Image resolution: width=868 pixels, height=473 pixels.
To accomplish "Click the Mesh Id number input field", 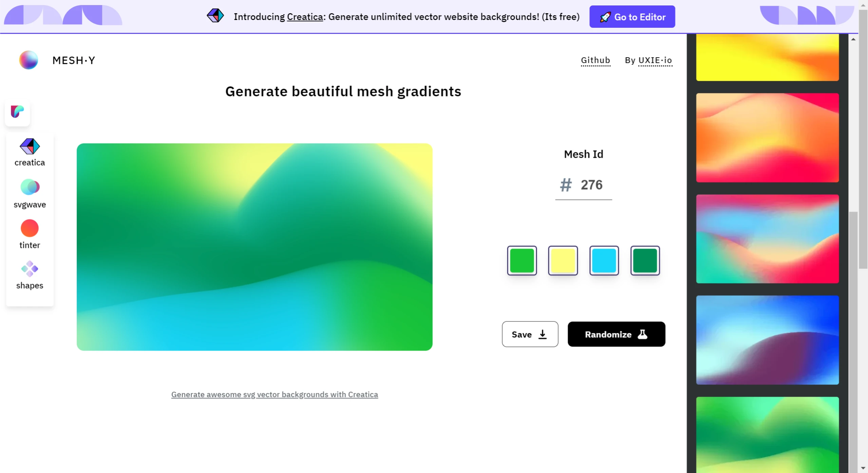I will 591,185.
